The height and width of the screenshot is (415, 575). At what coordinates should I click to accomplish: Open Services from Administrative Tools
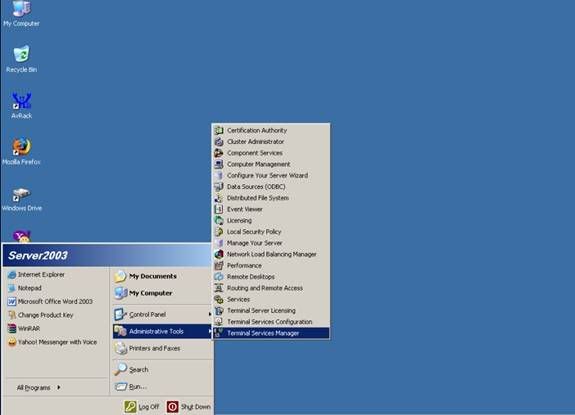click(x=271, y=299)
